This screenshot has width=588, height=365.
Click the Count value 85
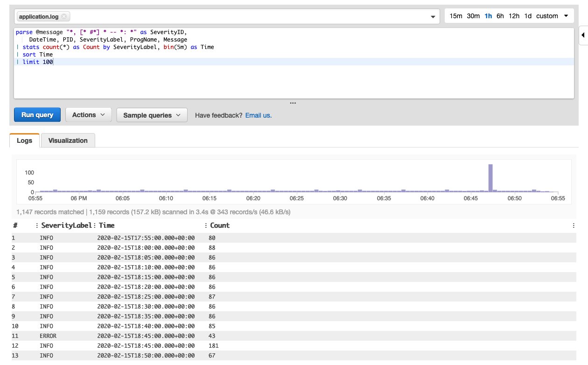click(x=212, y=326)
